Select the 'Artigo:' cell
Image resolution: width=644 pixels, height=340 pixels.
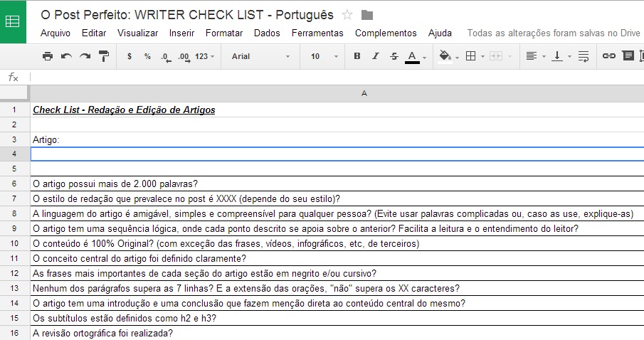337,139
